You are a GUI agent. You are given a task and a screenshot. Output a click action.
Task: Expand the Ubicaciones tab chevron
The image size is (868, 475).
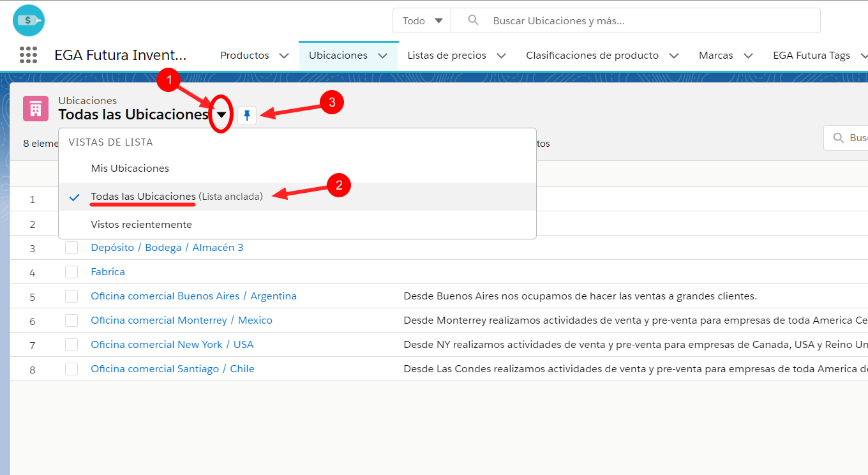(382, 56)
